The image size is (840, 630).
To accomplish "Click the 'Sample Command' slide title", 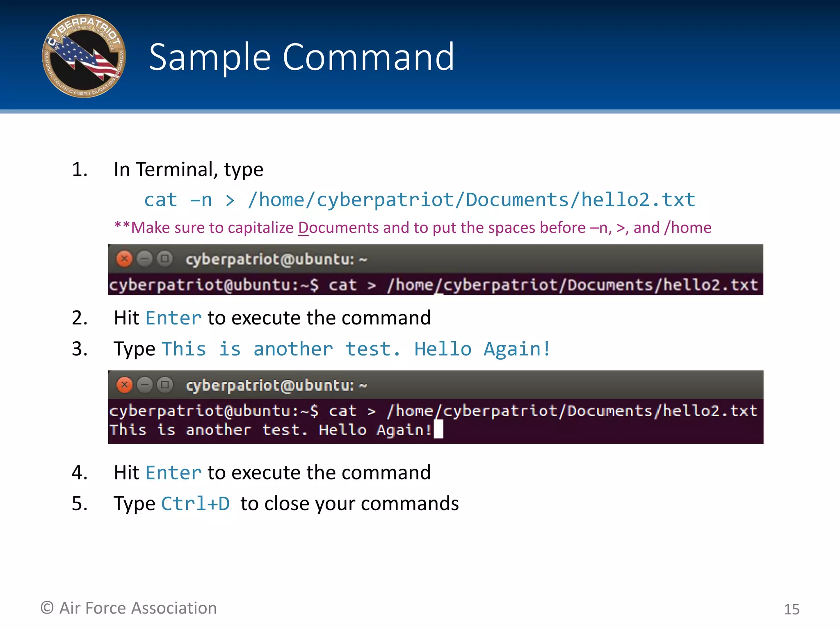I will click(301, 57).
